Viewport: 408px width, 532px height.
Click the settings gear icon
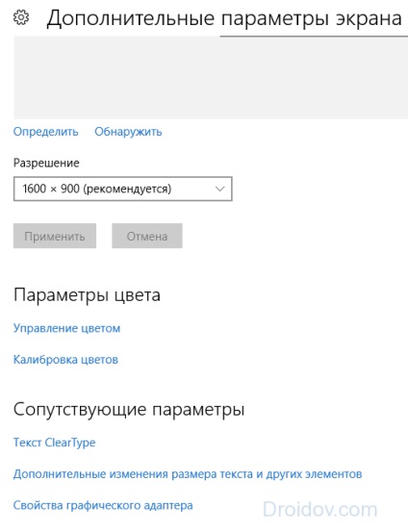pos(21,17)
